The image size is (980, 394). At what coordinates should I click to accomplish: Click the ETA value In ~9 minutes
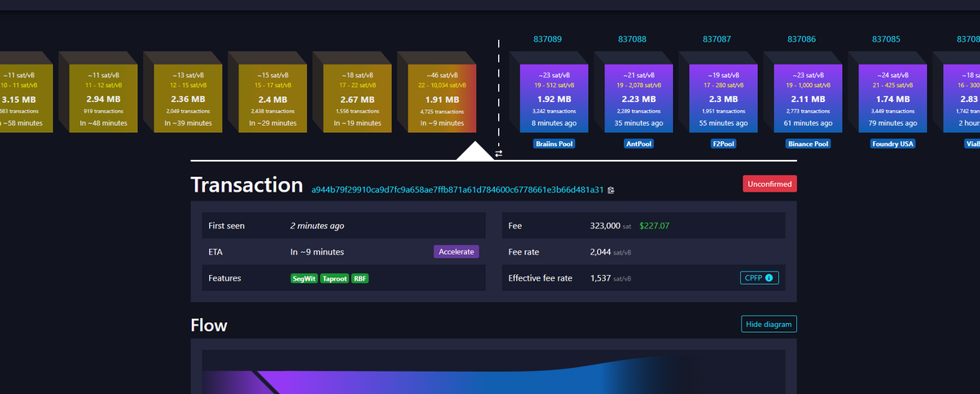click(x=317, y=252)
